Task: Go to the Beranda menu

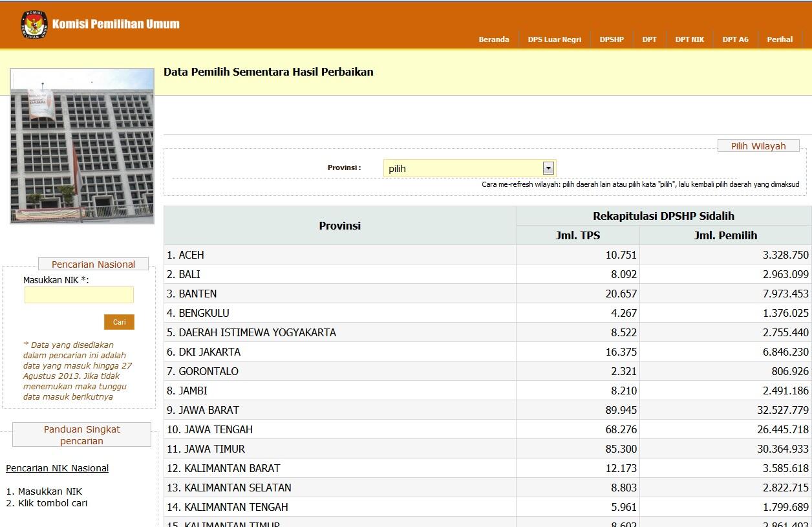Action: [x=494, y=39]
